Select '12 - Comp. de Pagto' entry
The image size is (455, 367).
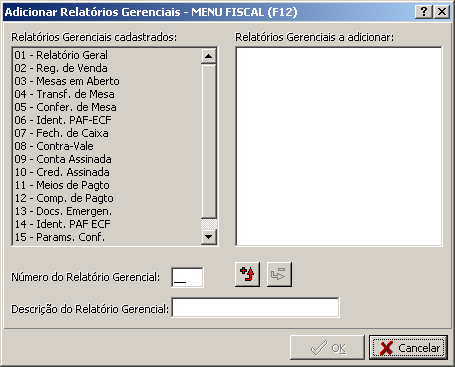click(107, 198)
